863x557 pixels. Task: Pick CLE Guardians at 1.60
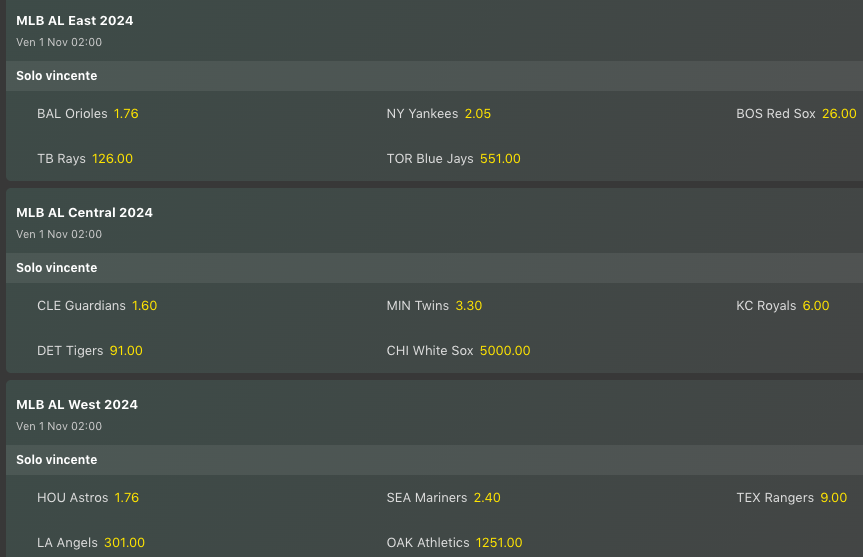144,306
